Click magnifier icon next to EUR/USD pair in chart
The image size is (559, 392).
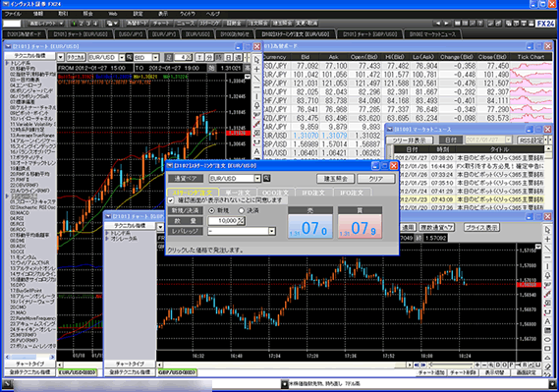pos(130,57)
